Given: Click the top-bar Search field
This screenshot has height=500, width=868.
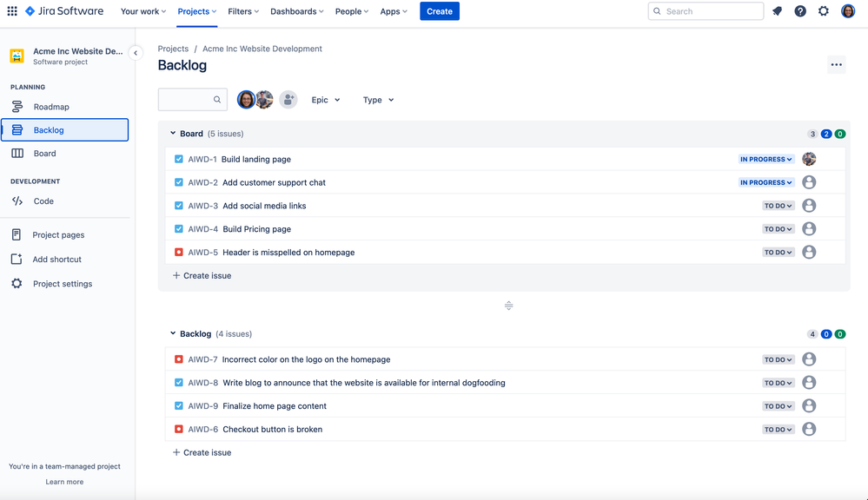Looking at the screenshot, I should [706, 11].
